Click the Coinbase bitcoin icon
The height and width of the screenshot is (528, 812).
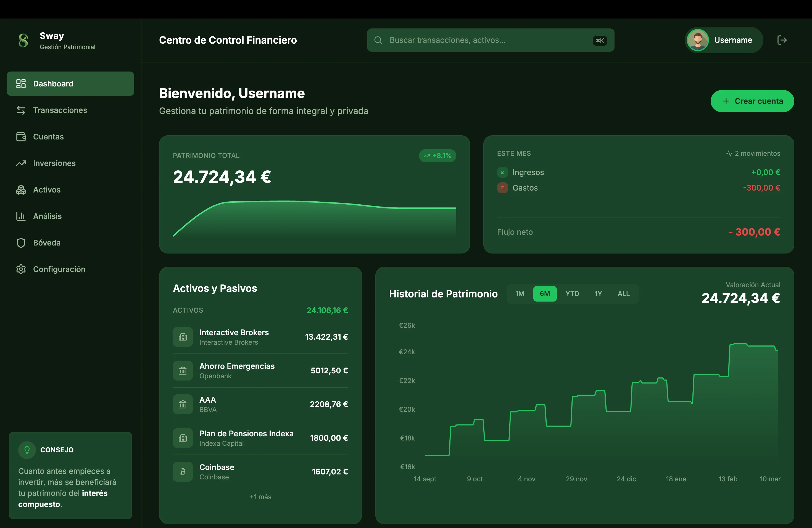pos(183,472)
